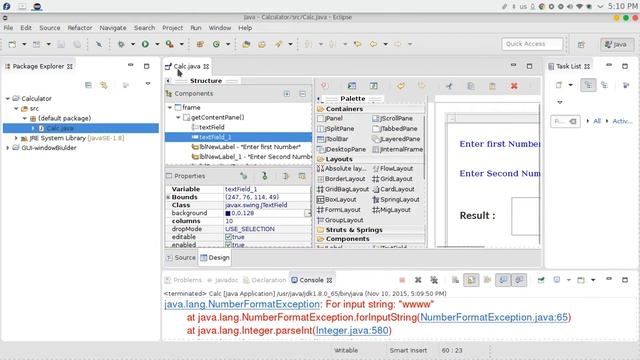640x360 pixels.
Task: Choose FormLayout in the Palette
Action: click(339, 210)
